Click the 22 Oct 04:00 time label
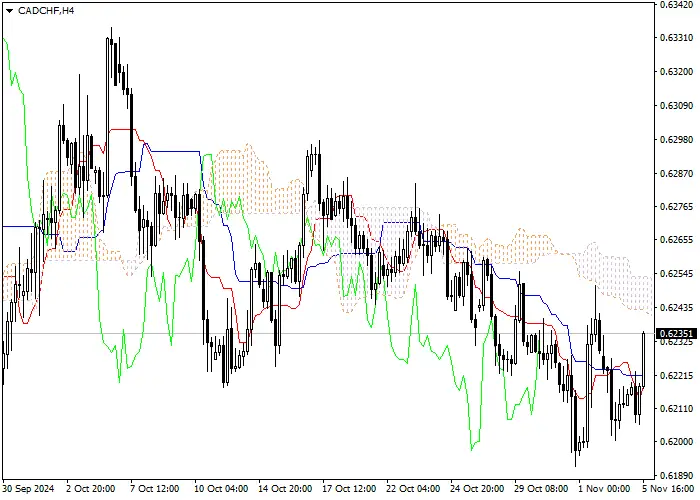700x500 pixels. (x=413, y=489)
